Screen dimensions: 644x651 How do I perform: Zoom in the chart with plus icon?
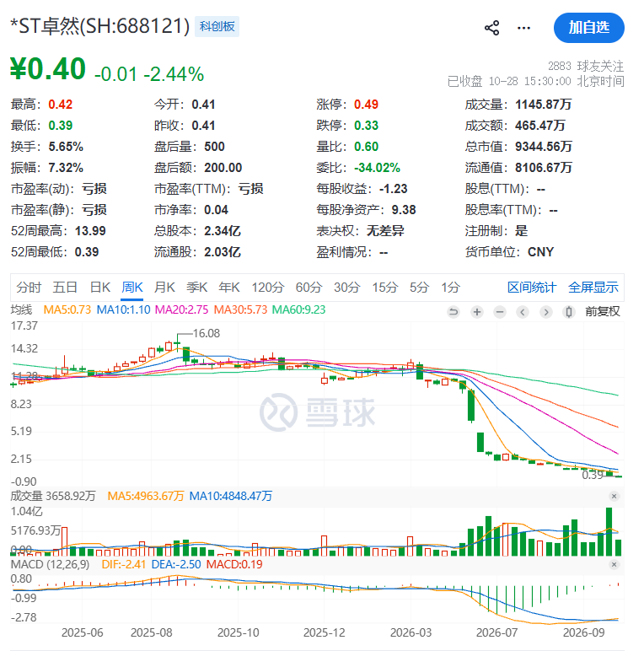pyautogui.click(x=477, y=312)
